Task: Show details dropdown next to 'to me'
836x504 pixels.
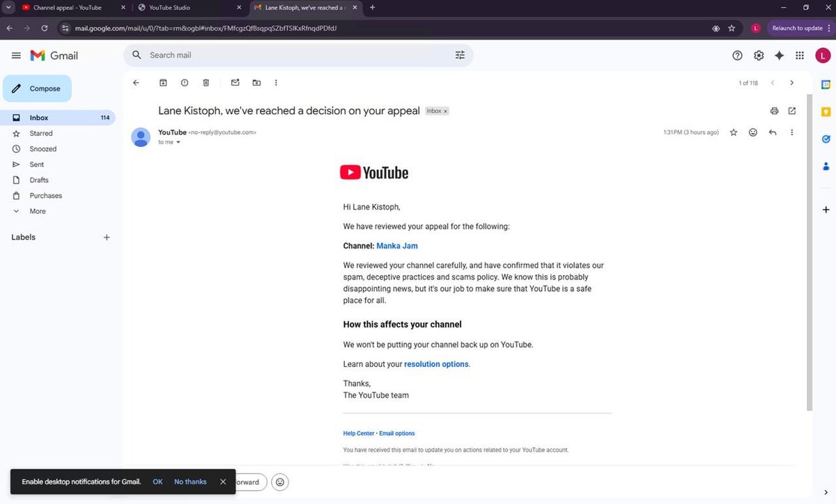Action: coord(178,142)
